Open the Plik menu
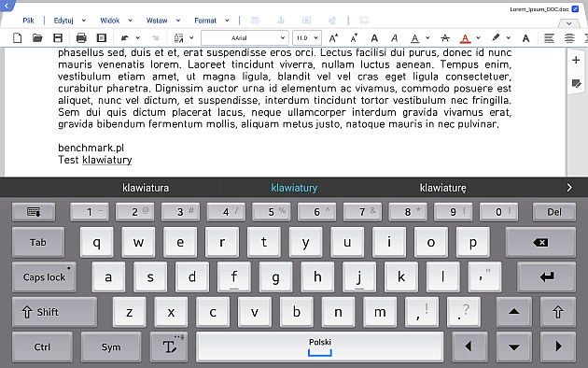This screenshot has height=368, width=588. [28, 21]
